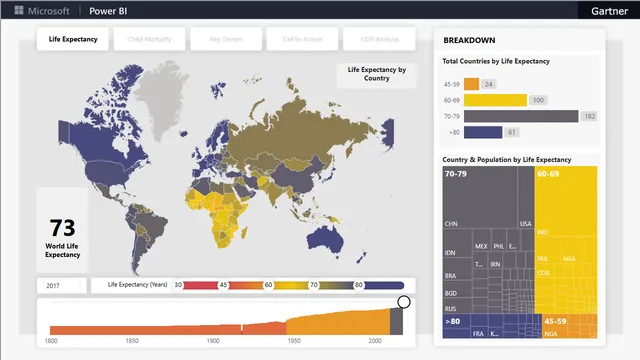The width and height of the screenshot is (640, 360).
Task: Select the 60-69 yellow bar
Action: (x=495, y=100)
